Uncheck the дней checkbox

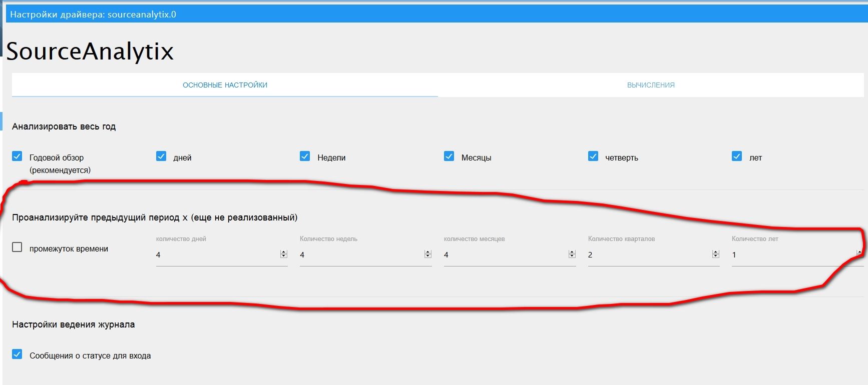click(161, 156)
